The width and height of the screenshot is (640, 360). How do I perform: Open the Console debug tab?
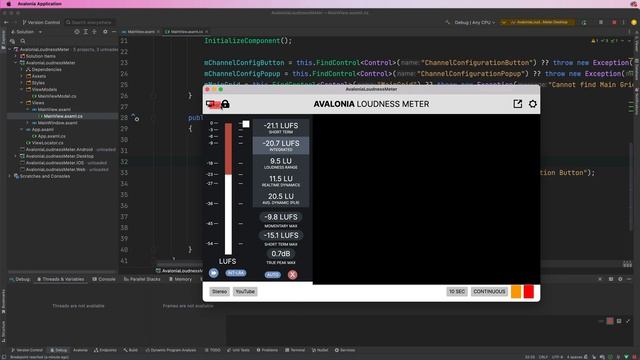pyautogui.click(x=104, y=279)
